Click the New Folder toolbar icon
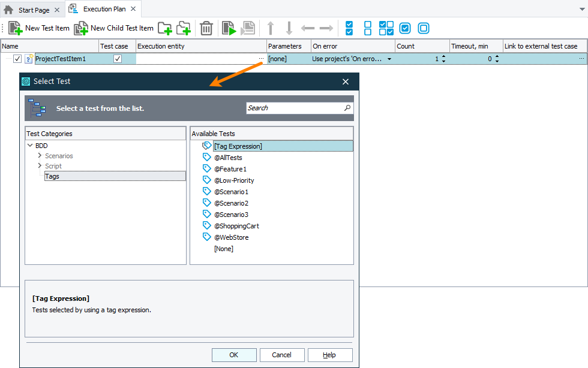 point(164,28)
